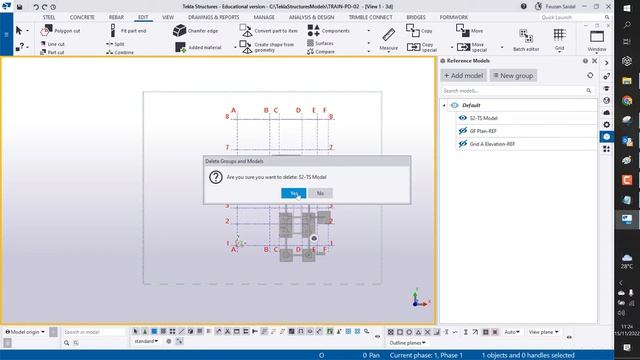Open the ANALYSIS & DESIGN tab
The image size is (640, 360).
(x=311, y=17)
